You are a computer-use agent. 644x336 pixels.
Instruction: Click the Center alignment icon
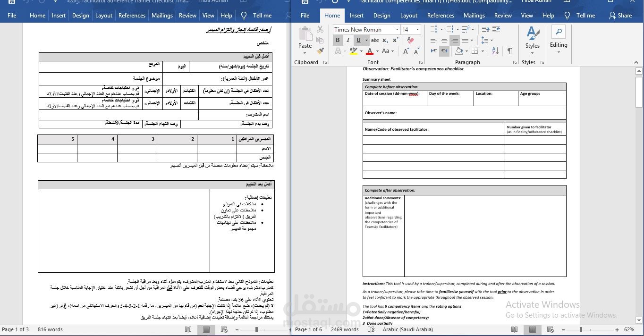pyautogui.click(x=444, y=40)
